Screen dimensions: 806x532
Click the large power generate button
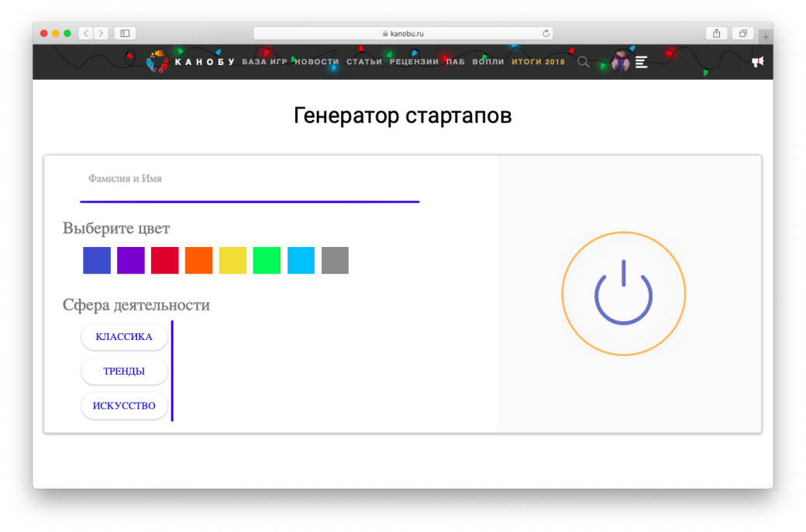point(623,293)
